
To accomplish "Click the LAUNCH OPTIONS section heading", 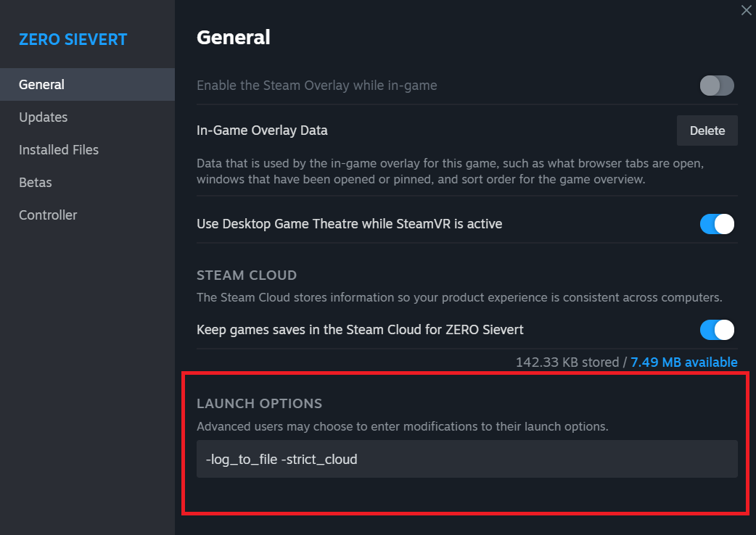I will [x=259, y=403].
